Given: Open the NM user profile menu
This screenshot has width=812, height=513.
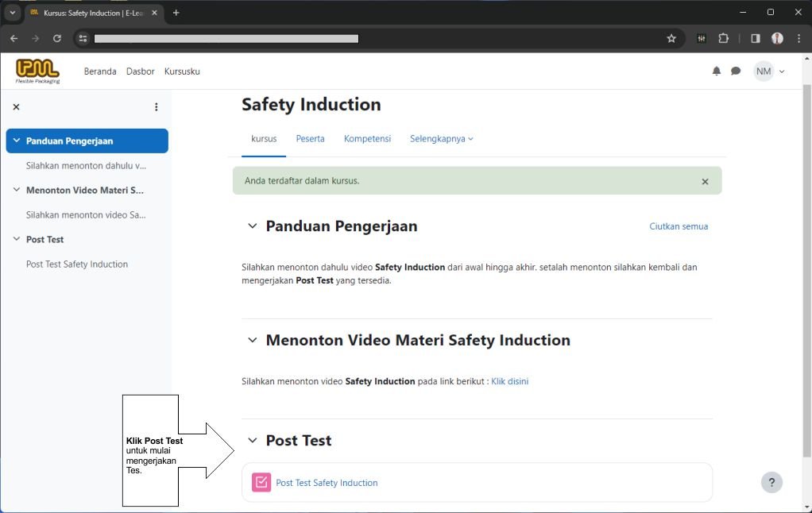Looking at the screenshot, I should (768, 71).
